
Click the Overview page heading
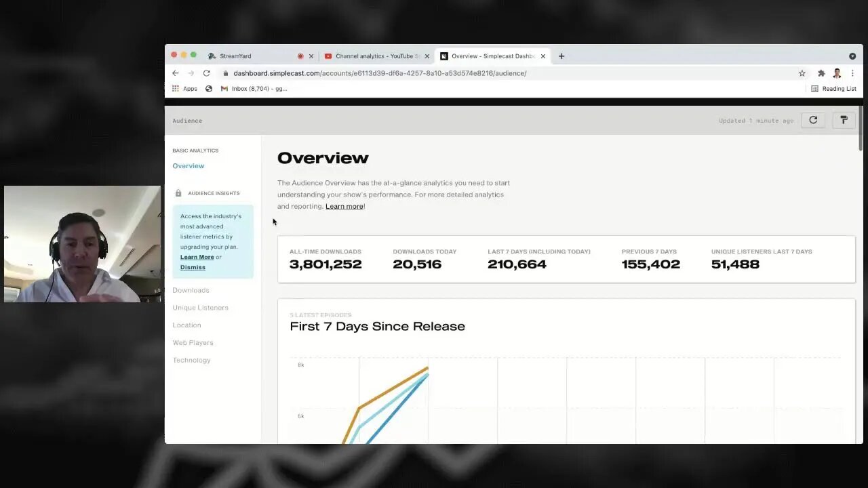[x=323, y=158]
